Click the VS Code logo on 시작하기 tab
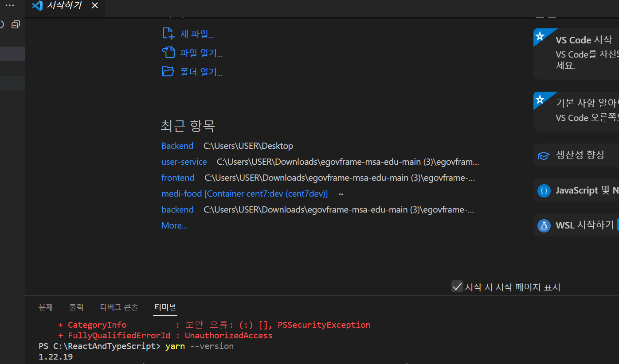Viewport: 619px width, 364px height. click(x=37, y=6)
